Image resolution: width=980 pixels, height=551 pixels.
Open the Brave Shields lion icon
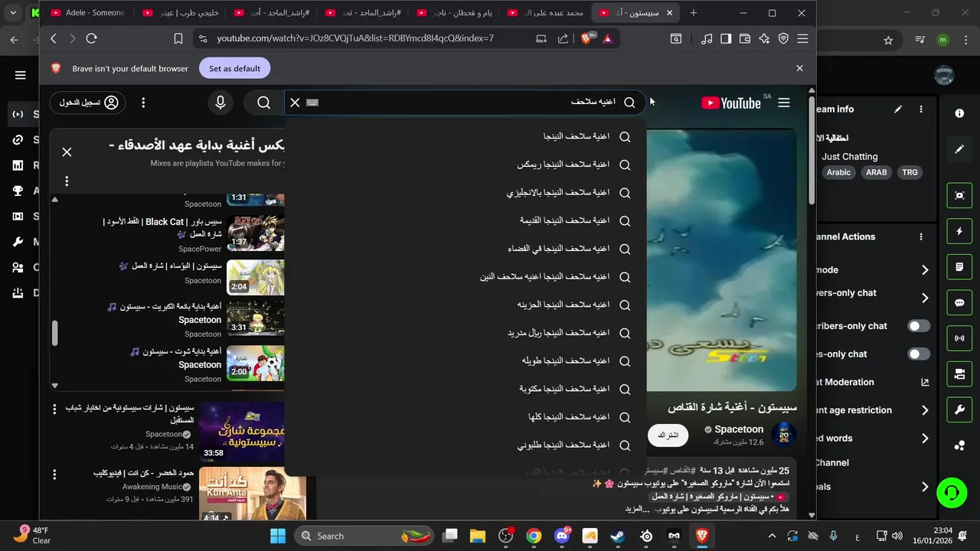click(x=587, y=38)
